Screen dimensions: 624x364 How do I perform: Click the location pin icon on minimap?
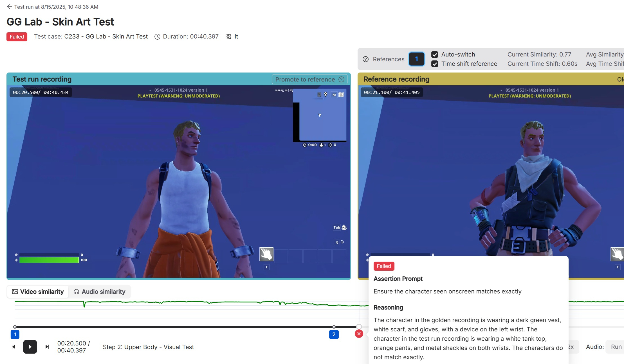[326, 94]
